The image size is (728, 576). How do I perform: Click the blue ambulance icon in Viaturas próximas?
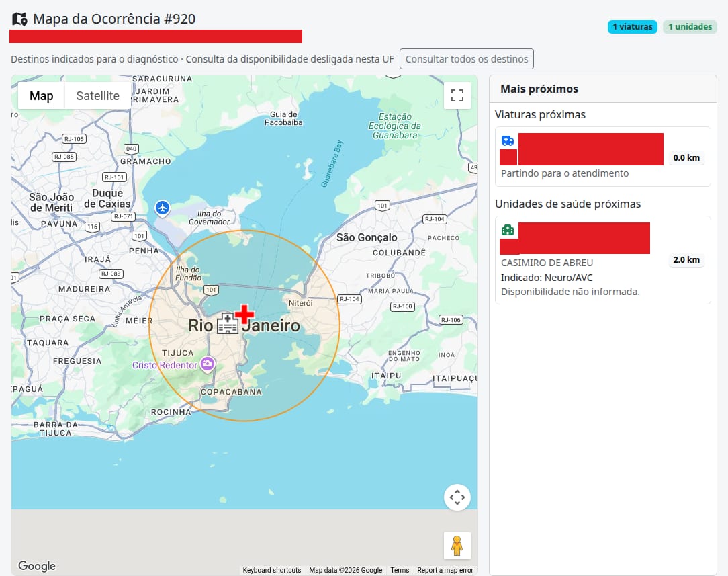click(x=508, y=140)
